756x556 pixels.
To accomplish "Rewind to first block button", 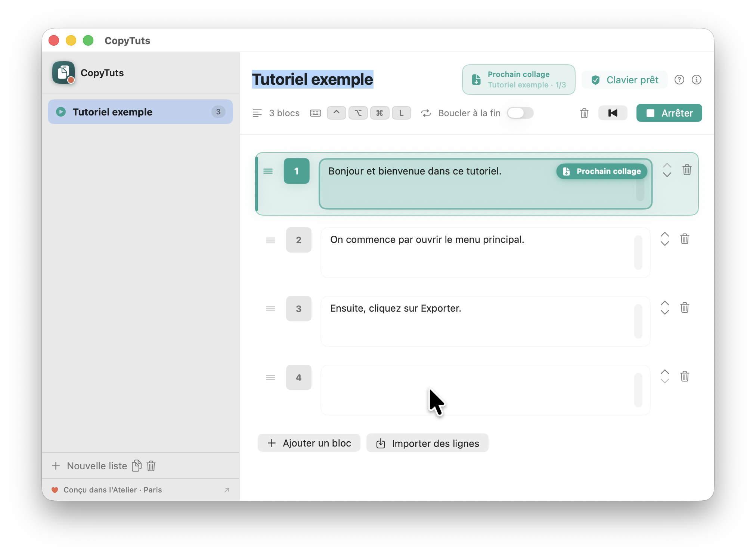I will coord(613,113).
